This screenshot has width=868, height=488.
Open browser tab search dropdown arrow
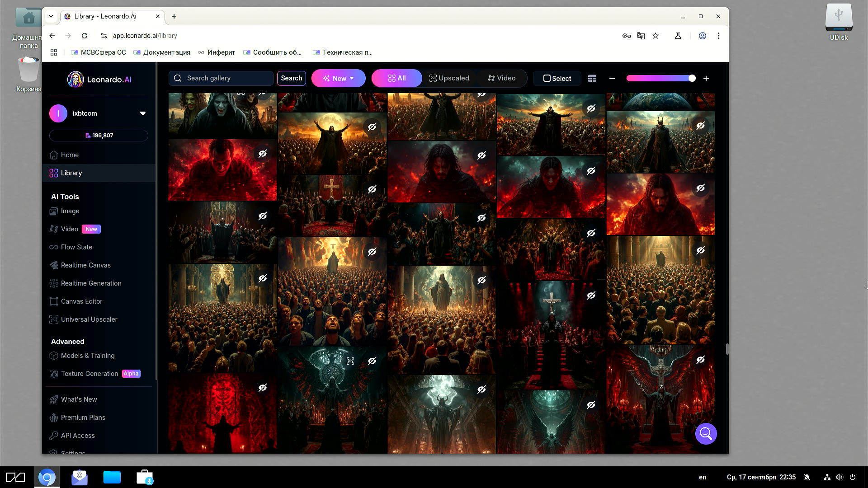51,16
